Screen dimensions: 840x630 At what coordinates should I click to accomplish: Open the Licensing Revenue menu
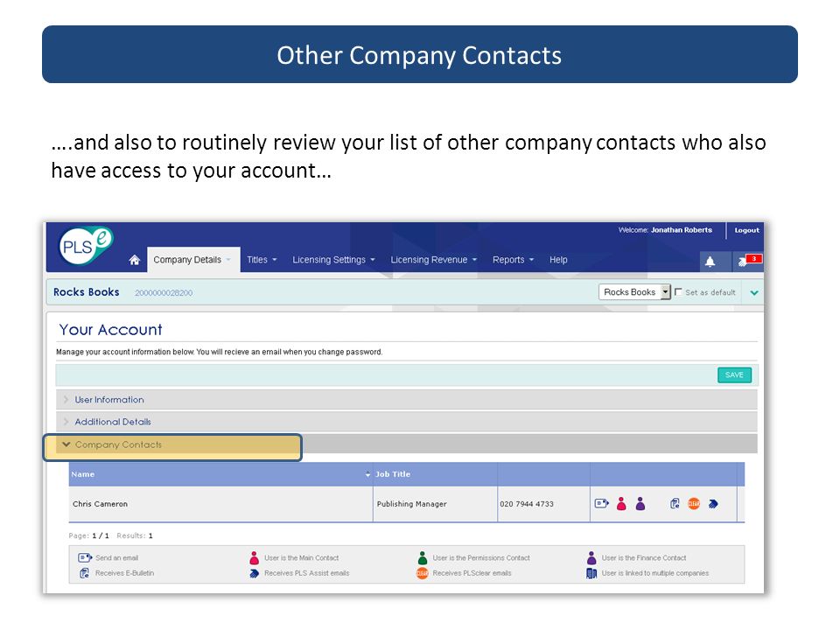433,260
